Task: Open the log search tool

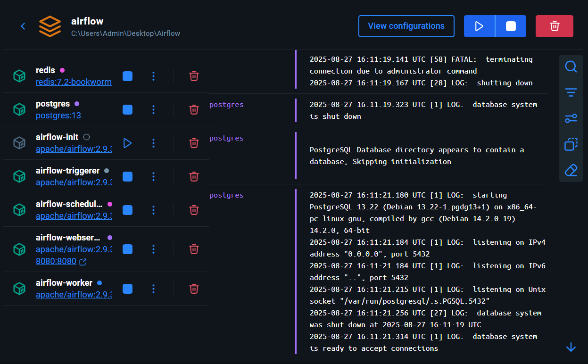Action: pyautogui.click(x=571, y=66)
